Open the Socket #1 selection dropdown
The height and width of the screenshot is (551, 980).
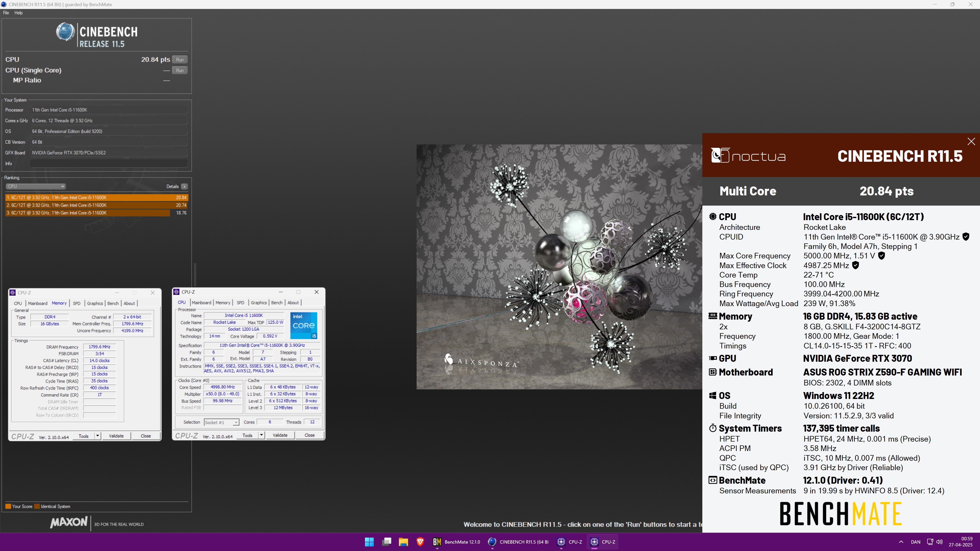(x=222, y=422)
